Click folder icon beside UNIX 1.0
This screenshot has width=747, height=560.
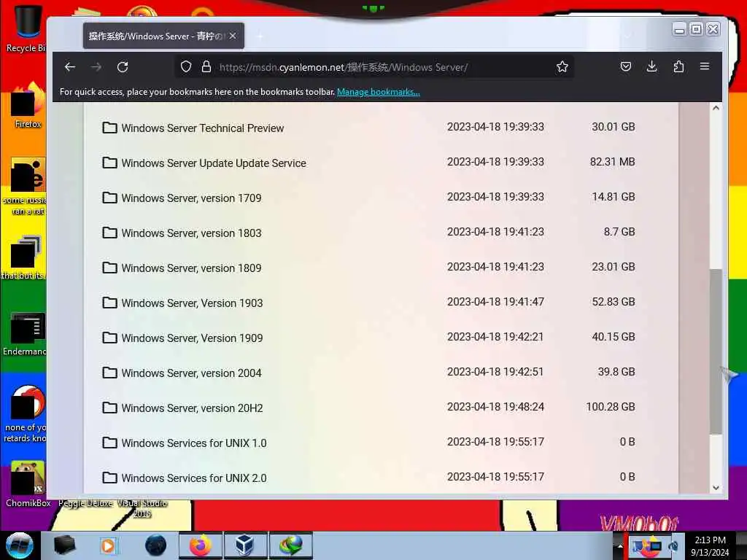(109, 443)
